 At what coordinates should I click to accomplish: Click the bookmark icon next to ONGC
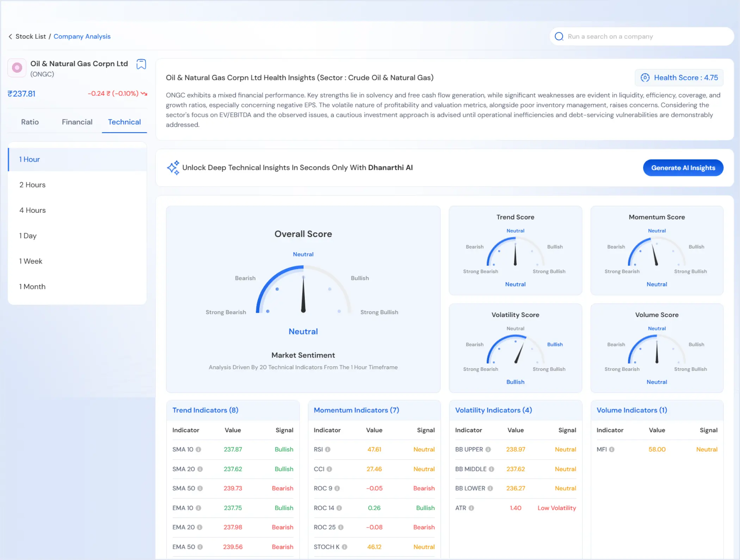pyautogui.click(x=141, y=64)
